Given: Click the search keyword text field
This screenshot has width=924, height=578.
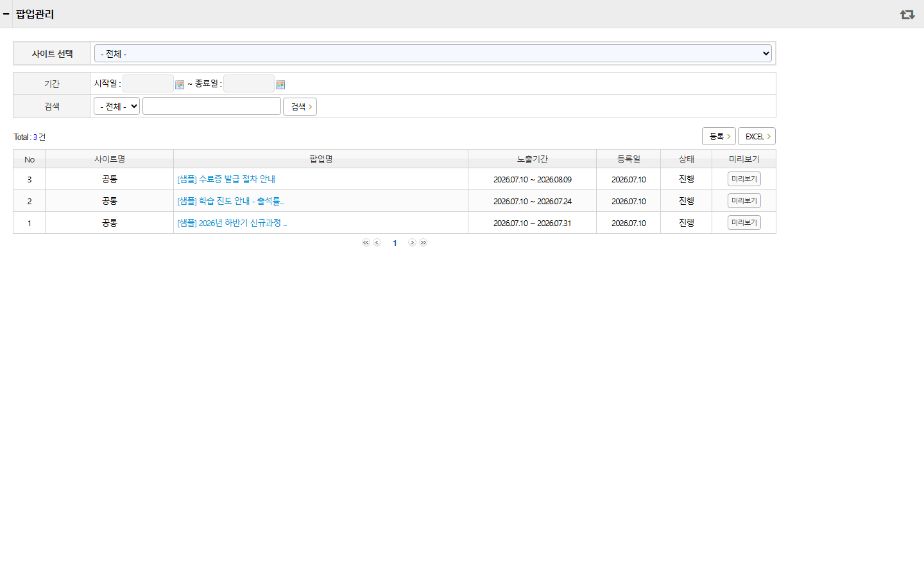Looking at the screenshot, I should [x=212, y=106].
